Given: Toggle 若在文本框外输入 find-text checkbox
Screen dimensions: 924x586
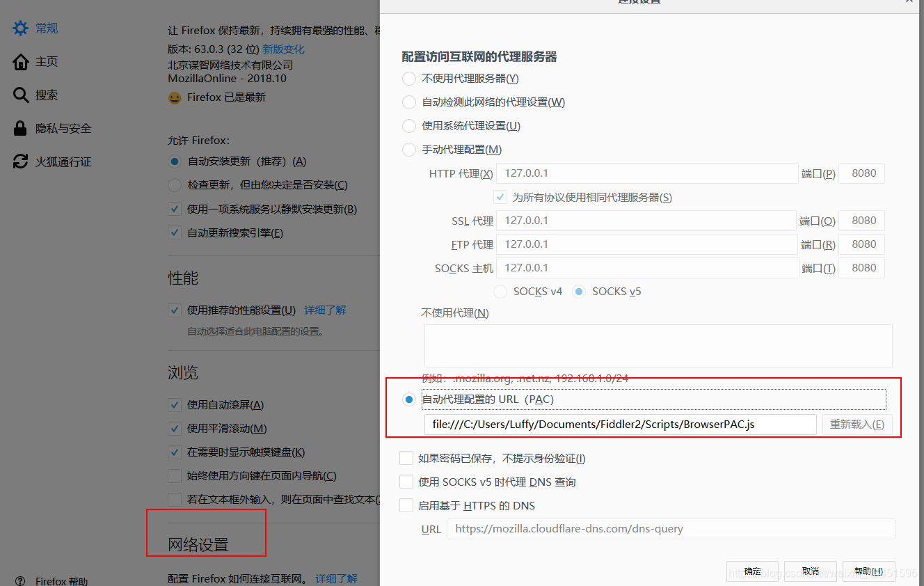Looking at the screenshot, I should point(175,500).
